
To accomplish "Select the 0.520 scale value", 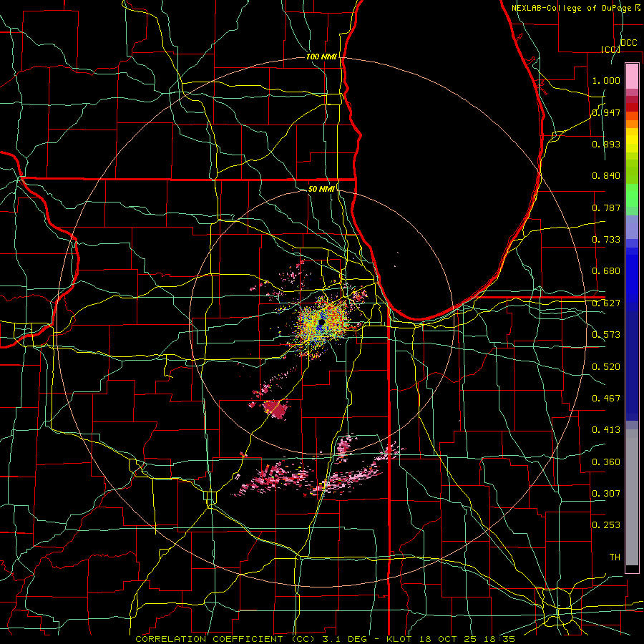I will [606, 367].
